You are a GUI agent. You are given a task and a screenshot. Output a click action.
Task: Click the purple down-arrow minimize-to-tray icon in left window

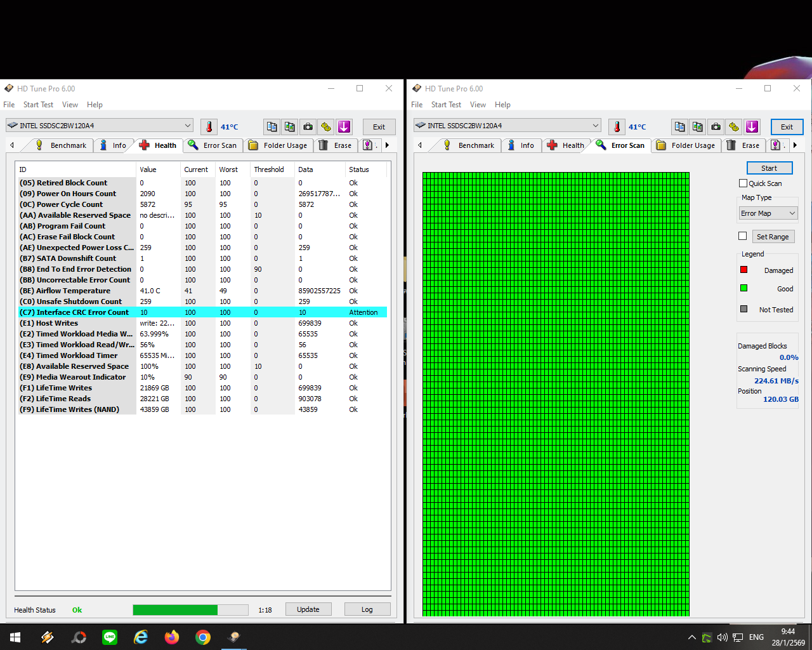coord(344,127)
